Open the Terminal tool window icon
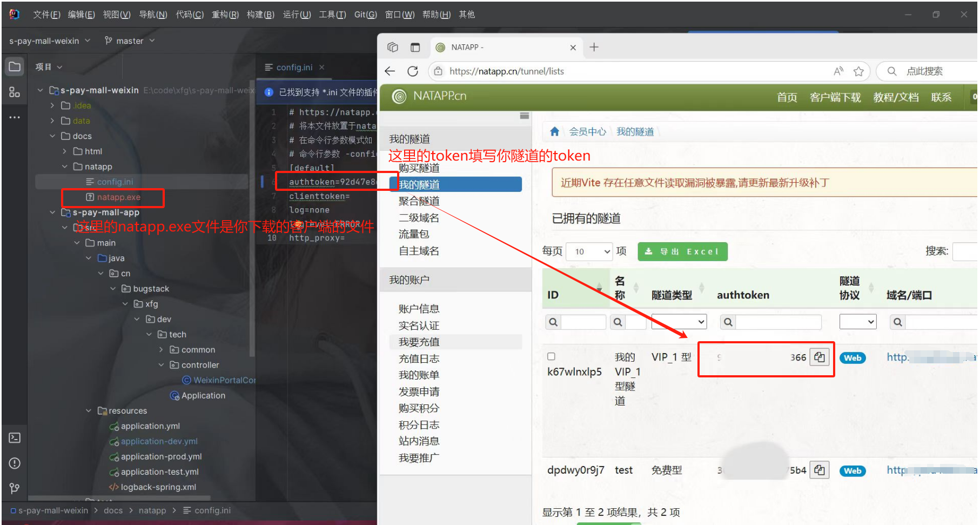Image resolution: width=980 pixels, height=525 pixels. pyautogui.click(x=15, y=437)
